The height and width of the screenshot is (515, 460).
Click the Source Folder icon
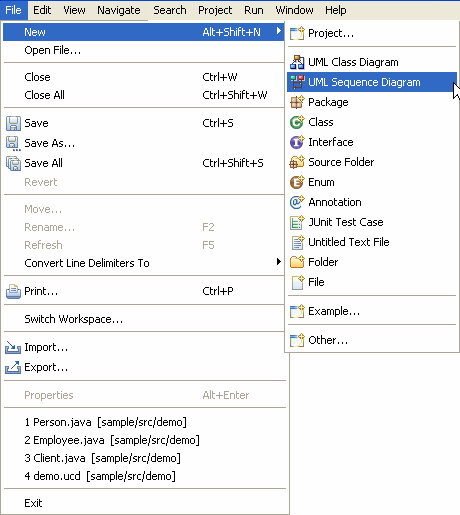[x=297, y=162]
